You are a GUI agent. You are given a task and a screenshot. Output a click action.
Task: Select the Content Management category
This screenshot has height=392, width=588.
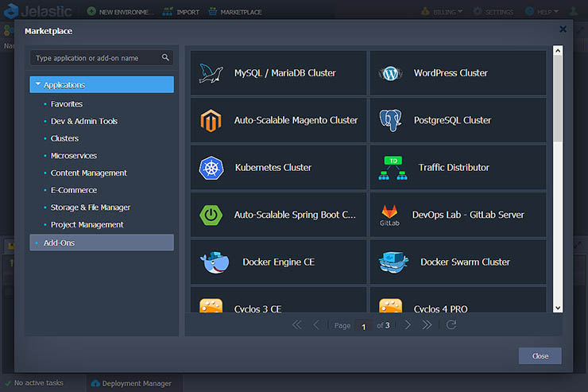click(88, 173)
